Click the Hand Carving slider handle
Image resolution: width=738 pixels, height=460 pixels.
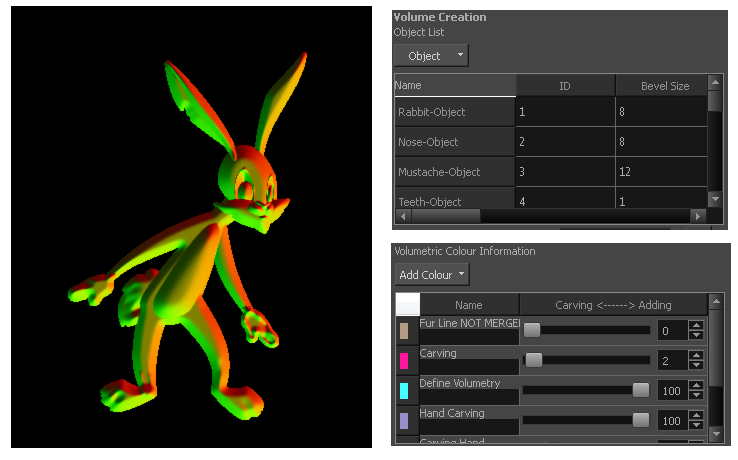641,420
